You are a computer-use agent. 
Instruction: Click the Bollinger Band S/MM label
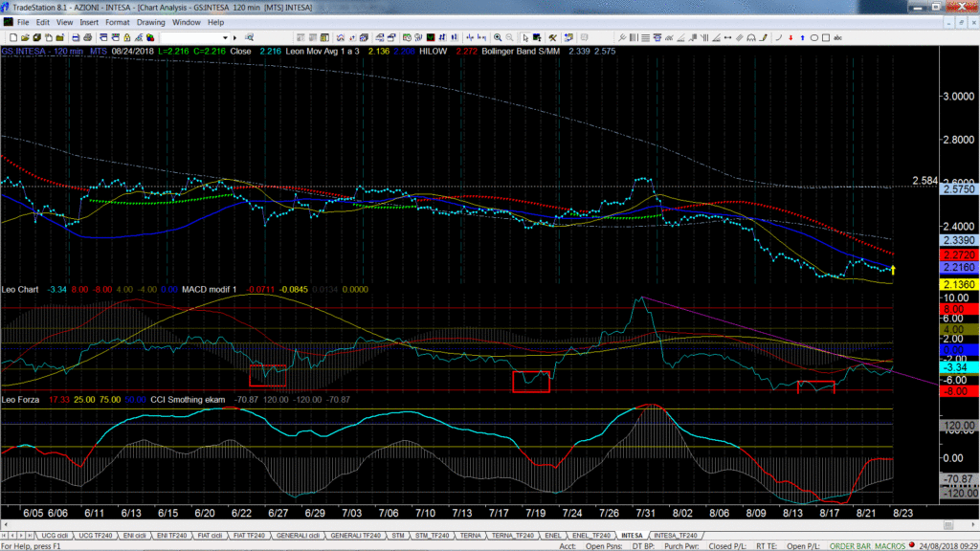[520, 52]
